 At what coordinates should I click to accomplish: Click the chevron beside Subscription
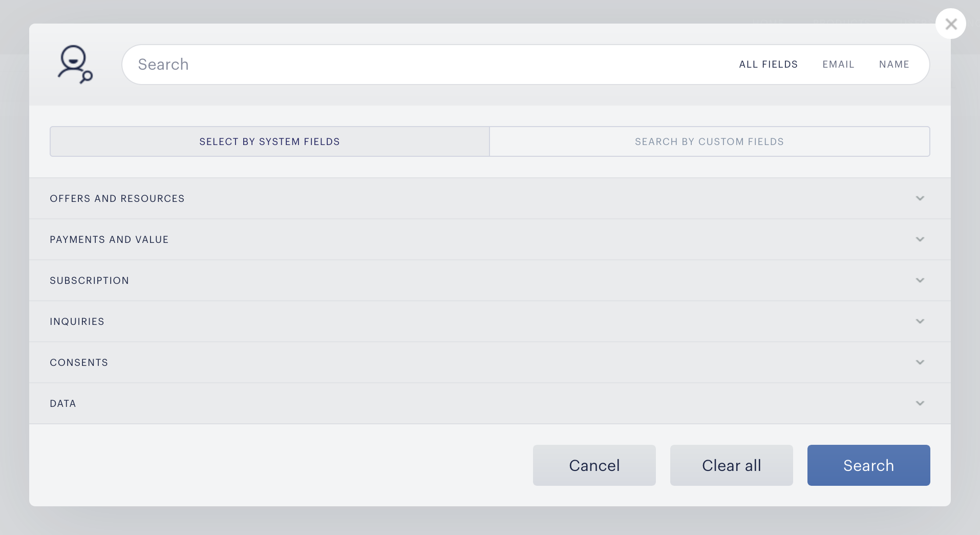(920, 280)
